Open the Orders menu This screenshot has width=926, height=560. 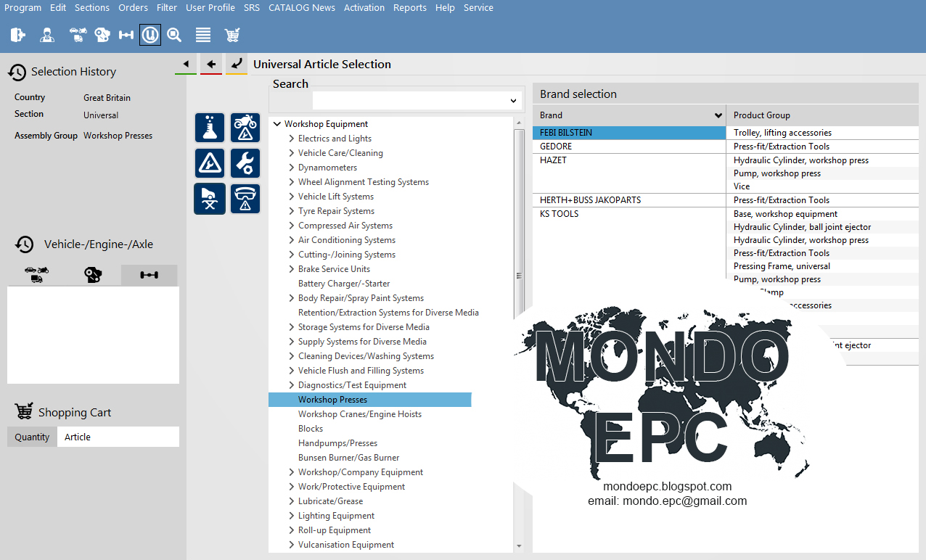[134, 7]
